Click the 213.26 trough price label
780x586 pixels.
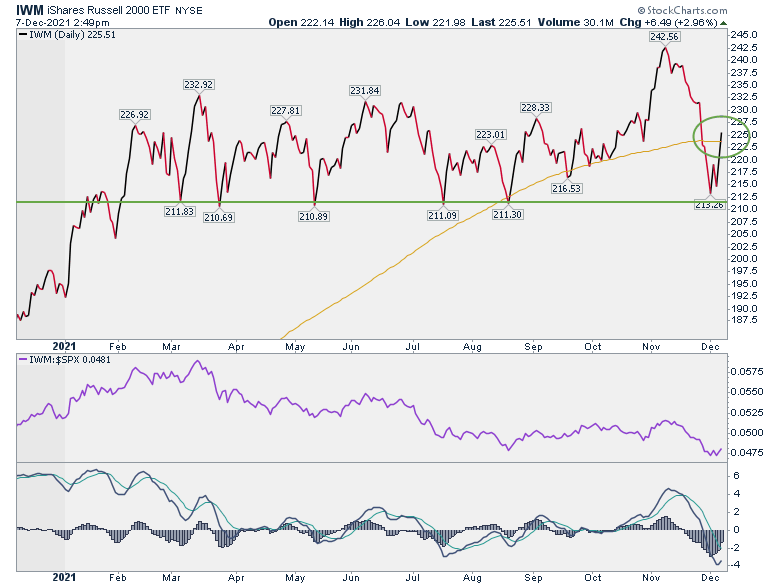point(710,205)
